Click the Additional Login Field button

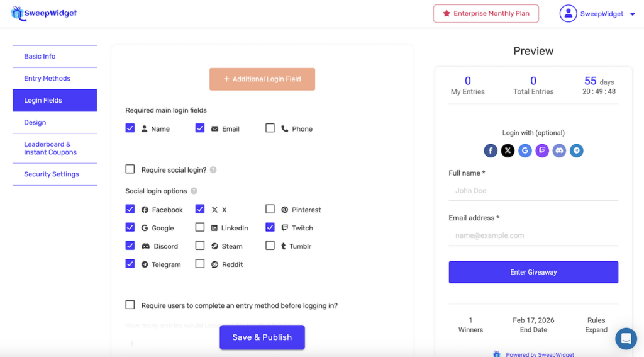(x=262, y=79)
